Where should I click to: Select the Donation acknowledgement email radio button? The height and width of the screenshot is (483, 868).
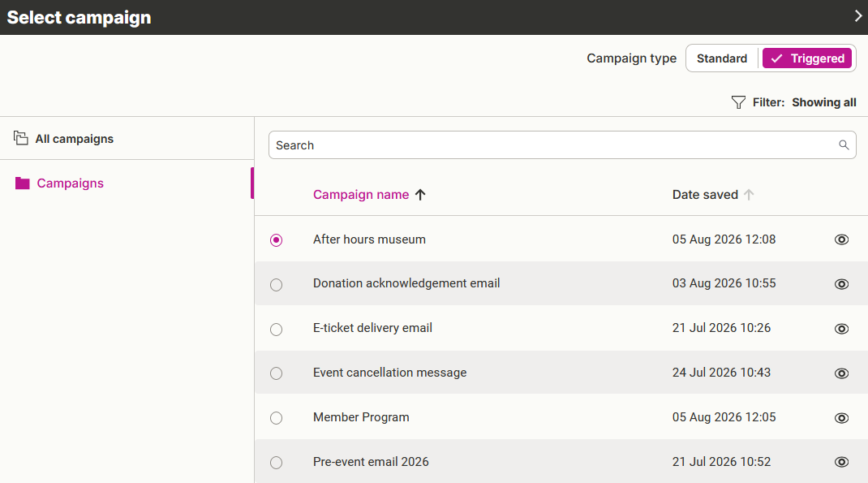[x=277, y=285]
